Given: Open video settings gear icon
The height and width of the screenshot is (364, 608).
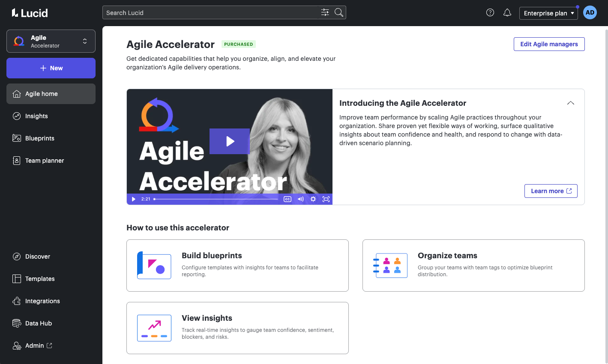Looking at the screenshot, I should pos(313,199).
